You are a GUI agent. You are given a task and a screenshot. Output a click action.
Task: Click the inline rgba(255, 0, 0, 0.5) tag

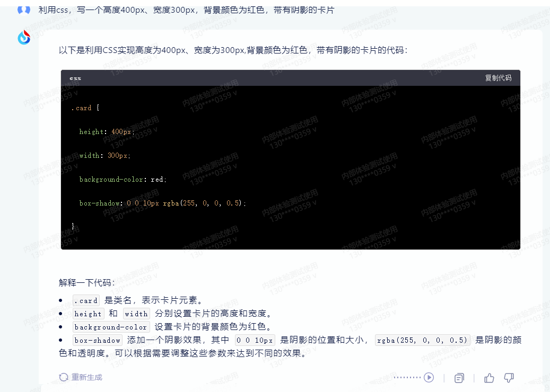[422, 340]
